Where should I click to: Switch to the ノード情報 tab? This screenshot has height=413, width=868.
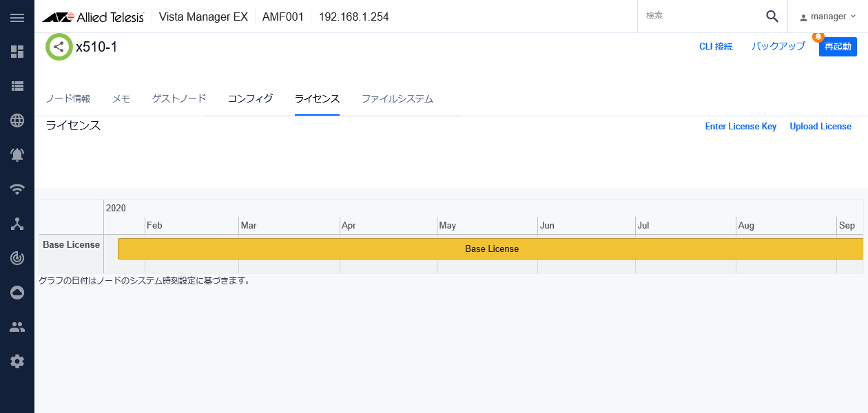[68, 98]
